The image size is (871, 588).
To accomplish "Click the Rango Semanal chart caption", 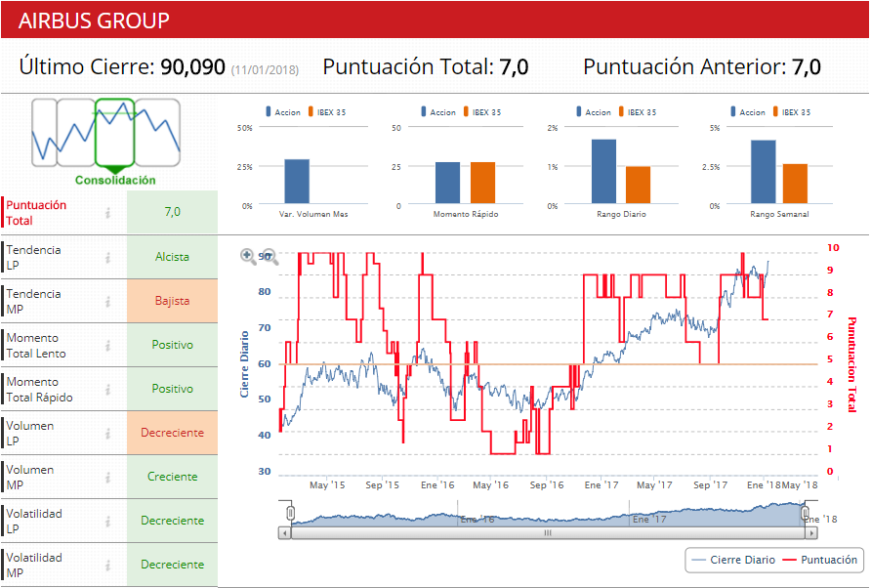I will coord(779,214).
